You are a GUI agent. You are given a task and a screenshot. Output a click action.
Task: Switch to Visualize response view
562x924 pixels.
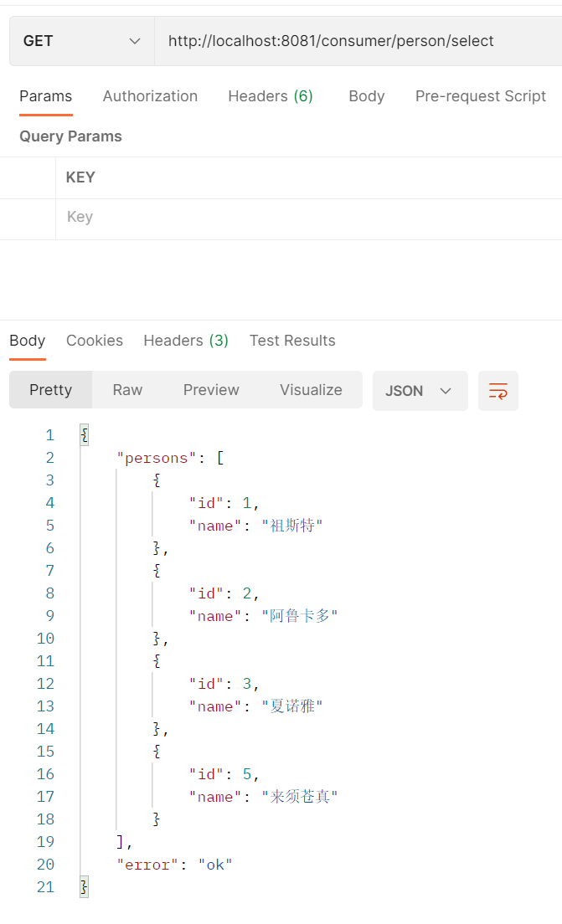coord(311,390)
